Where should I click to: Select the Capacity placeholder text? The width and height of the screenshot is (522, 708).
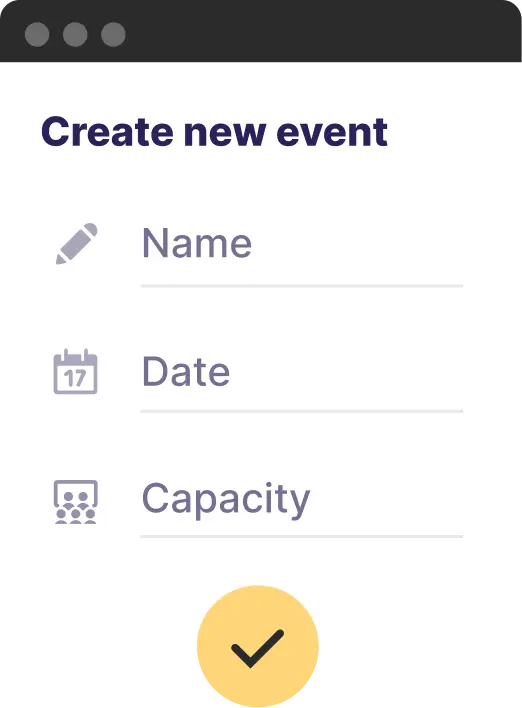coord(226,500)
